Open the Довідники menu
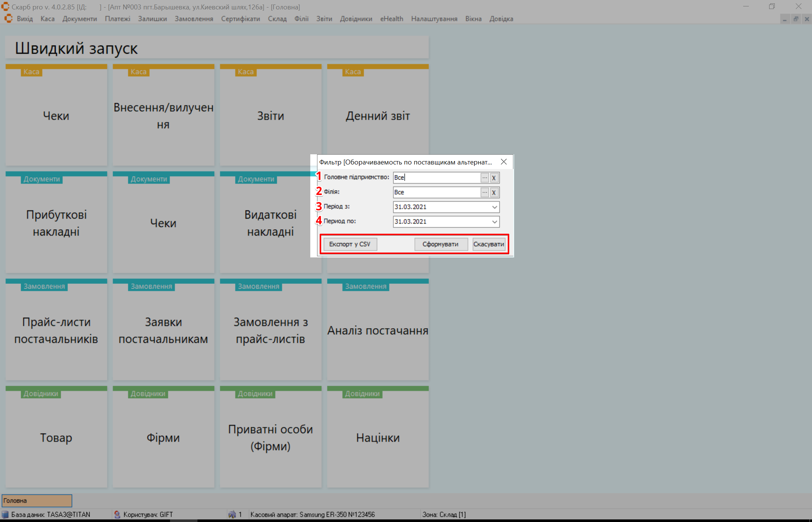The height and width of the screenshot is (522, 812). pyautogui.click(x=356, y=19)
